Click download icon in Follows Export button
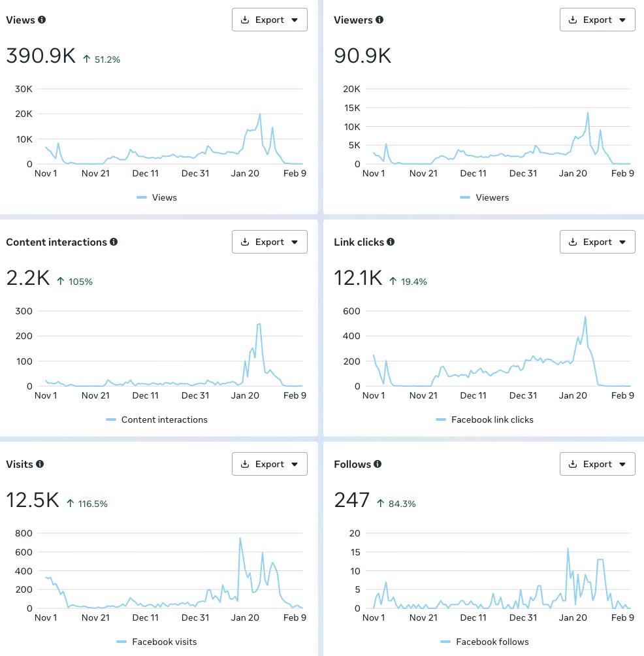This screenshot has width=644, height=656. 573,464
